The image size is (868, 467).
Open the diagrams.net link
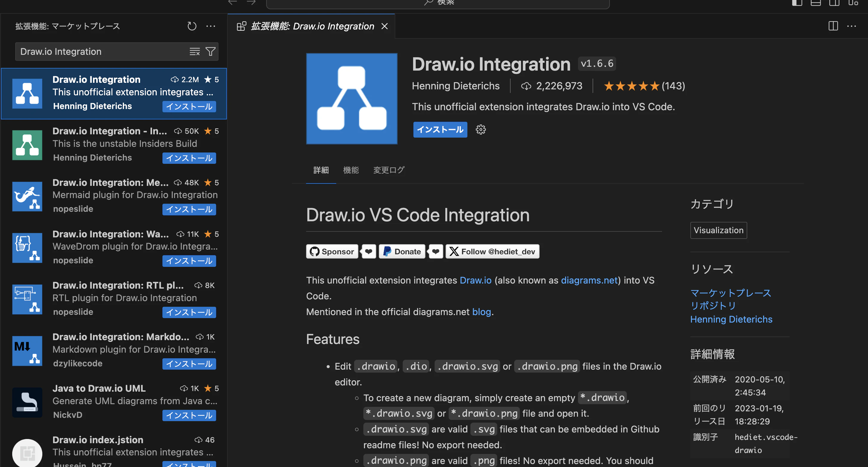pyautogui.click(x=589, y=280)
